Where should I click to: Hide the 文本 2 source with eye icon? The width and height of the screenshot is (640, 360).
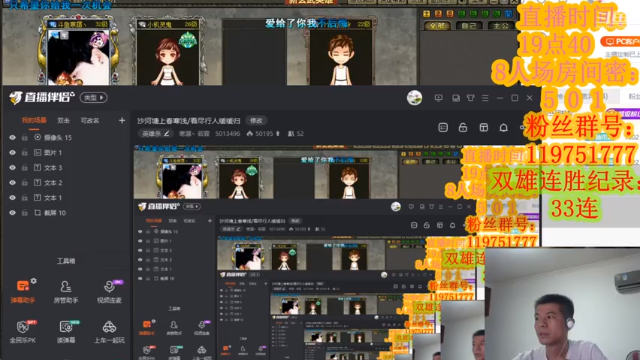tap(13, 182)
